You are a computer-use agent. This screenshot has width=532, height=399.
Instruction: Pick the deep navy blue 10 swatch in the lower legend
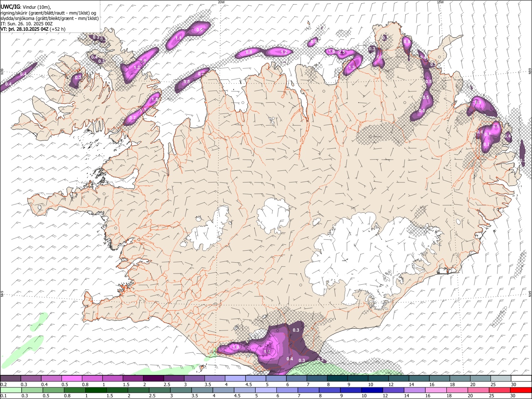(372, 390)
